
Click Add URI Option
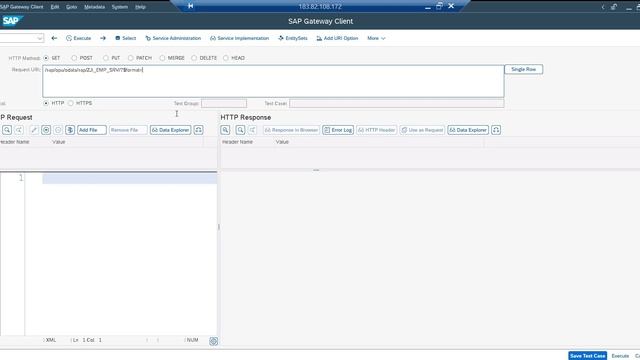point(337,38)
